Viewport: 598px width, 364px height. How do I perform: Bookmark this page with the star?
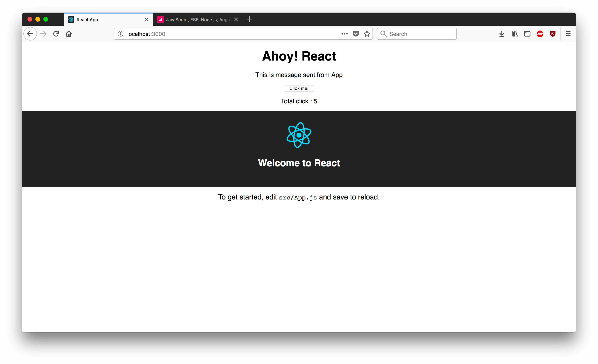(x=367, y=34)
